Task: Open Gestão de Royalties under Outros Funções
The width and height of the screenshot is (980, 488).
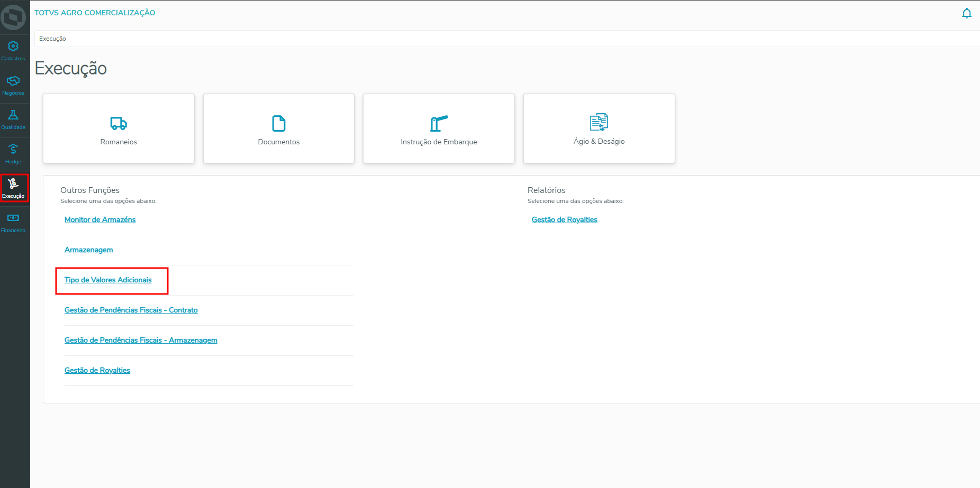Action: (x=97, y=370)
